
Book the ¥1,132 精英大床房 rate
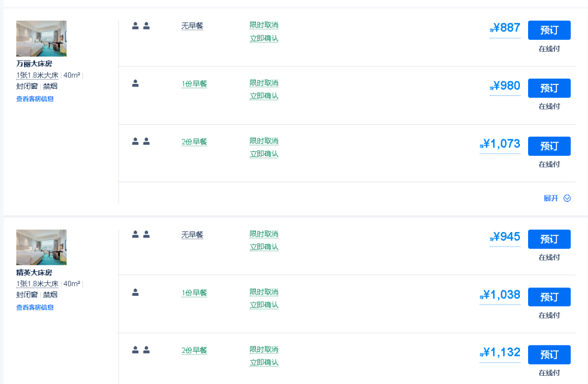coord(549,355)
